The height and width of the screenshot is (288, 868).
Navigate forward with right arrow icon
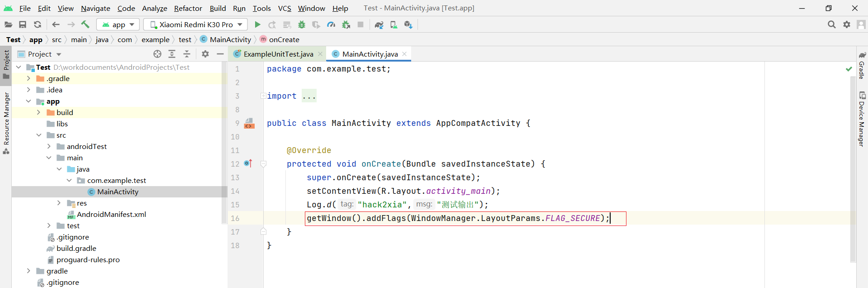tap(71, 24)
